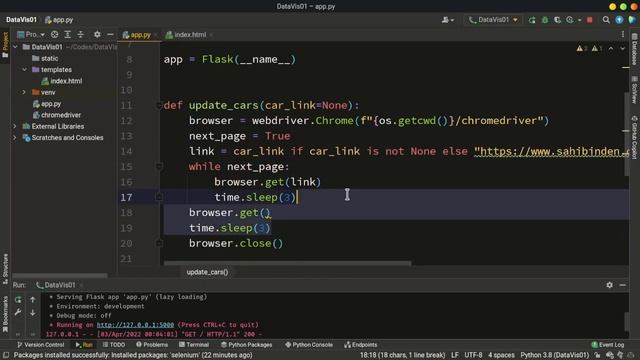Expand Scratches and Consoles node
Screen dimensions: 640x360
tap(15, 138)
